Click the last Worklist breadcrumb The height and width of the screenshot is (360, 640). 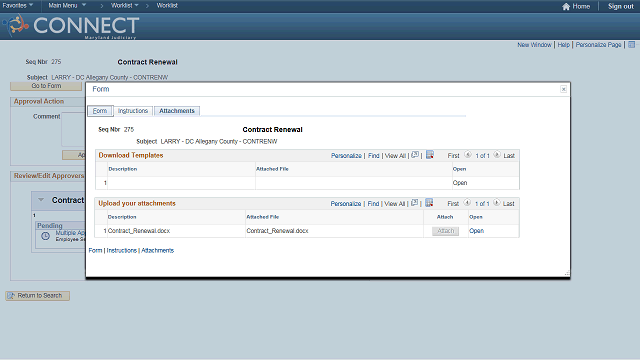point(167,5)
